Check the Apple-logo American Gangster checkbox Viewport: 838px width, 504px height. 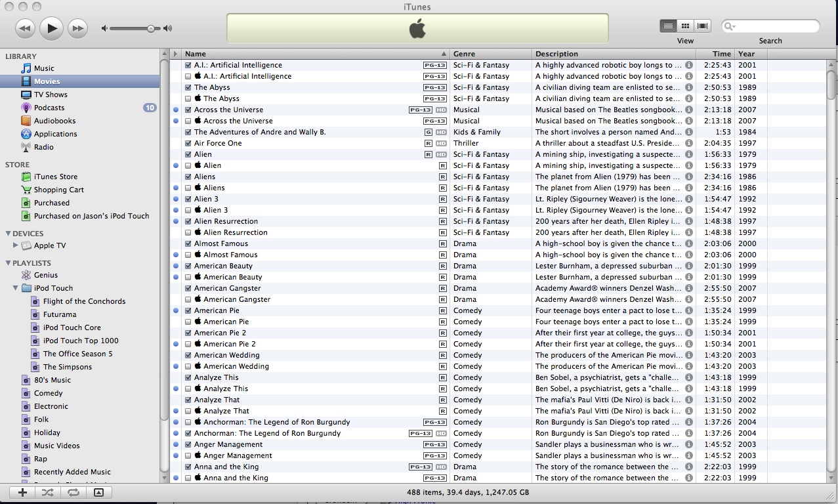tap(188, 299)
